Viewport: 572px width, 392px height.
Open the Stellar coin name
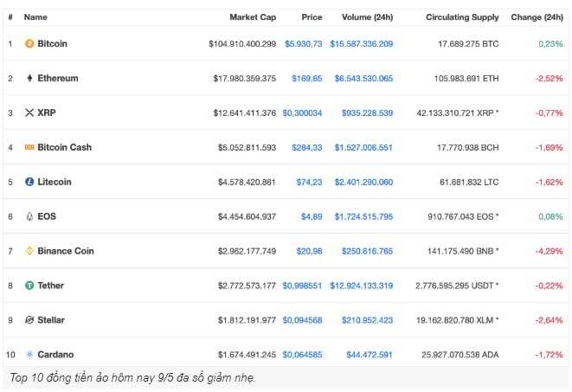[x=51, y=320]
